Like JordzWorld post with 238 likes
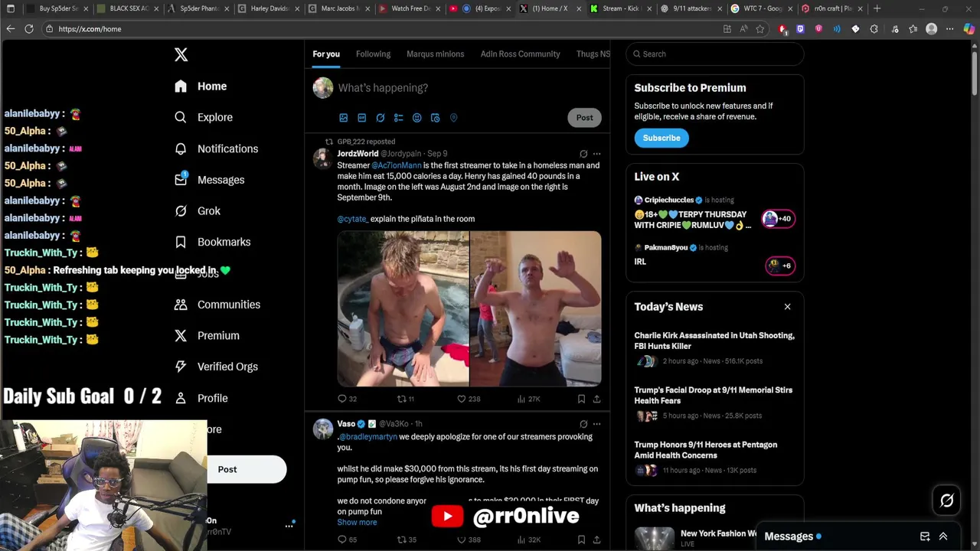 point(468,399)
